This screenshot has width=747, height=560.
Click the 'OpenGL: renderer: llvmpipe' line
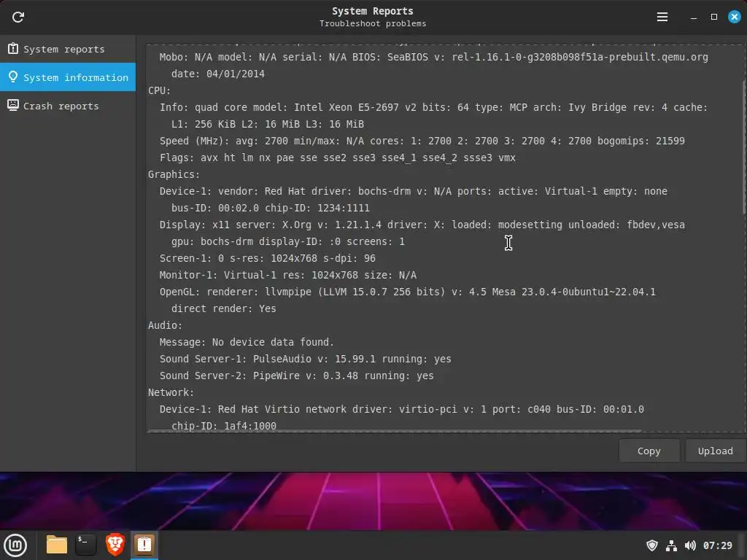pyautogui.click(x=407, y=292)
